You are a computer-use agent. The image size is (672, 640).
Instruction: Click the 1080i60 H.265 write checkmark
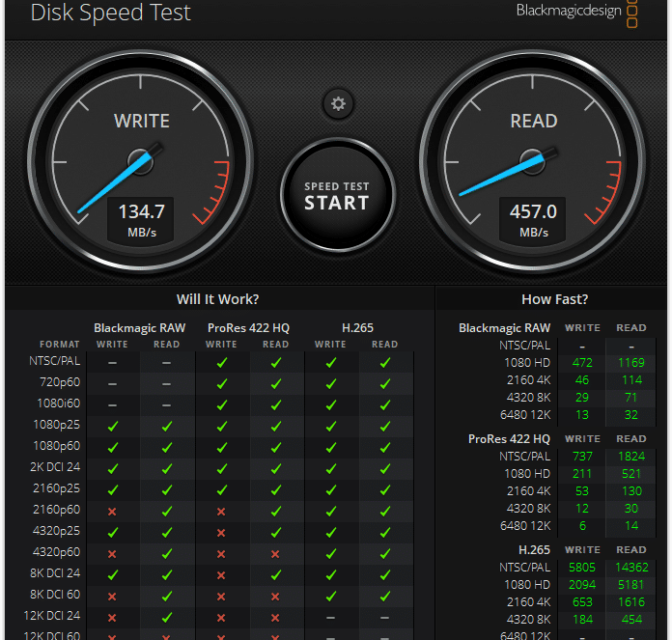coord(331,404)
